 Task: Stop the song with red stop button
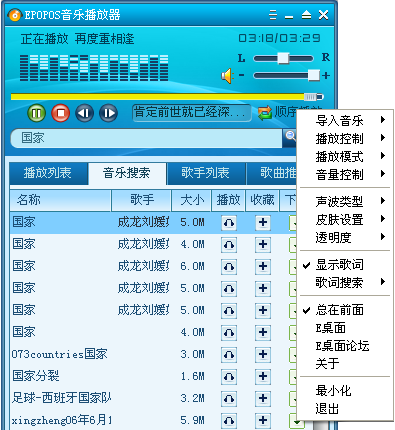[x=60, y=113]
